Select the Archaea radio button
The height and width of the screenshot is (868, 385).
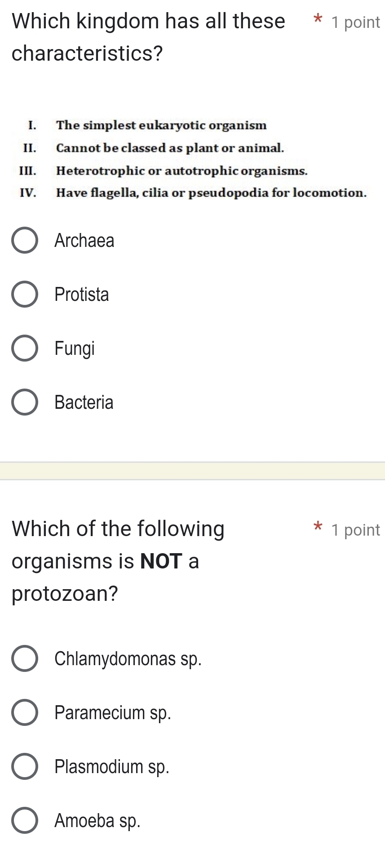24,241
